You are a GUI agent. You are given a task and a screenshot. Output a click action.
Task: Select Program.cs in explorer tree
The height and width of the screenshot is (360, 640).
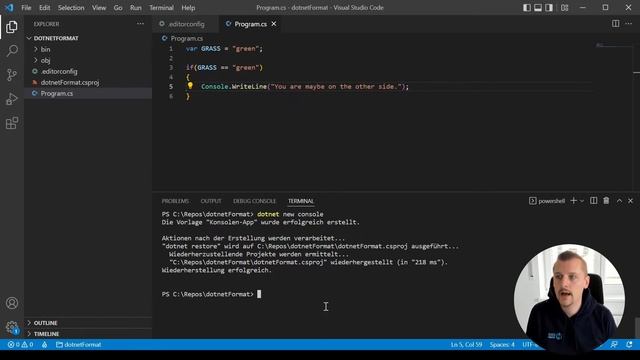coord(57,93)
